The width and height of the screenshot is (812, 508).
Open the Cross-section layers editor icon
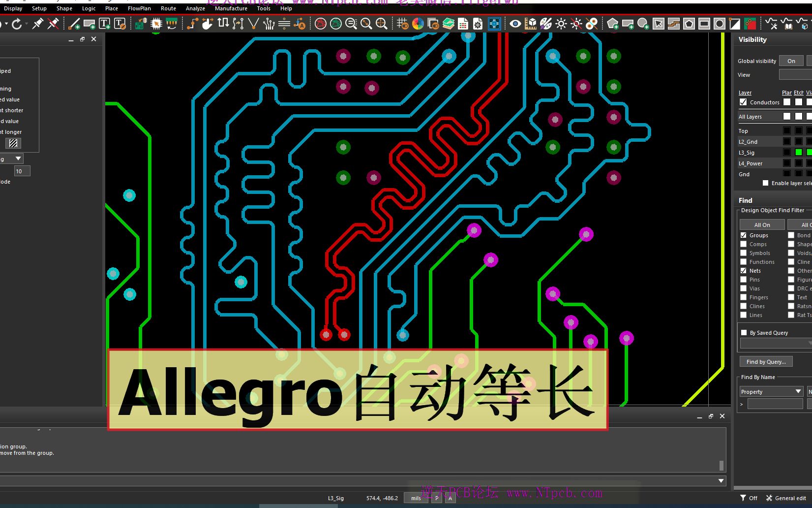point(448,23)
